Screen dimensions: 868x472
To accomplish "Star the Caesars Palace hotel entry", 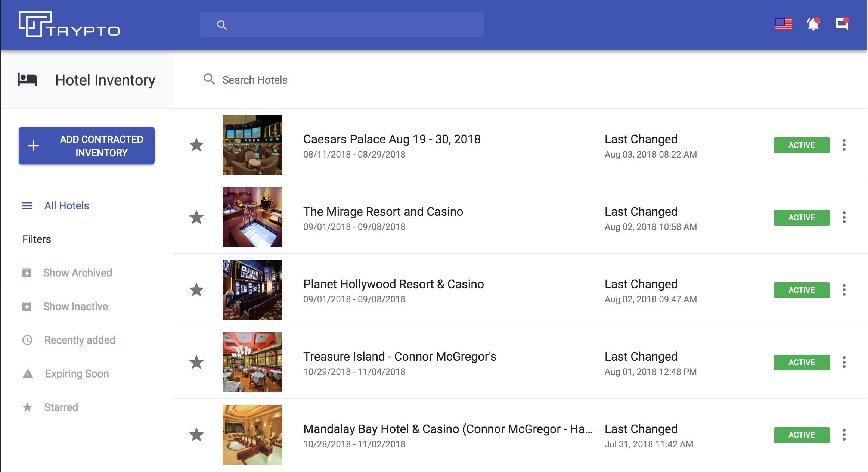I will pyautogui.click(x=196, y=145).
